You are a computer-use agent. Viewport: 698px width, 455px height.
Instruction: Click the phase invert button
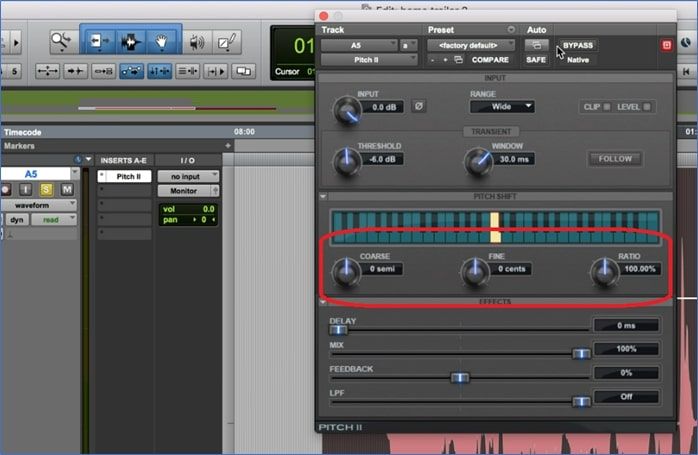pyautogui.click(x=419, y=106)
